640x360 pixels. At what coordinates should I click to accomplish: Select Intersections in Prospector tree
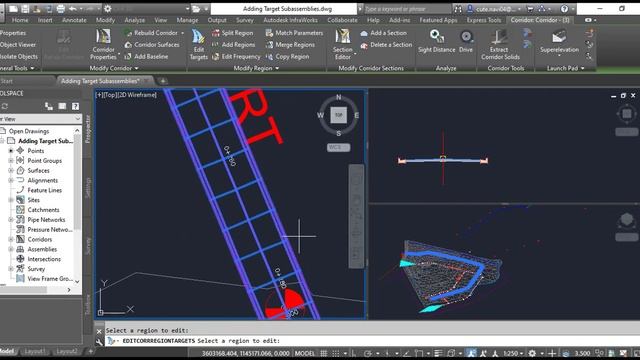pos(44,259)
